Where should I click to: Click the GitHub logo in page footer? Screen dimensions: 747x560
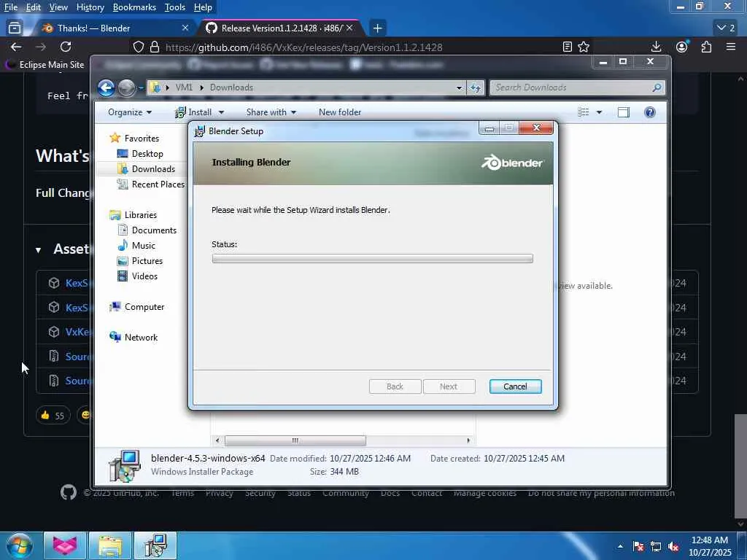[69, 492]
